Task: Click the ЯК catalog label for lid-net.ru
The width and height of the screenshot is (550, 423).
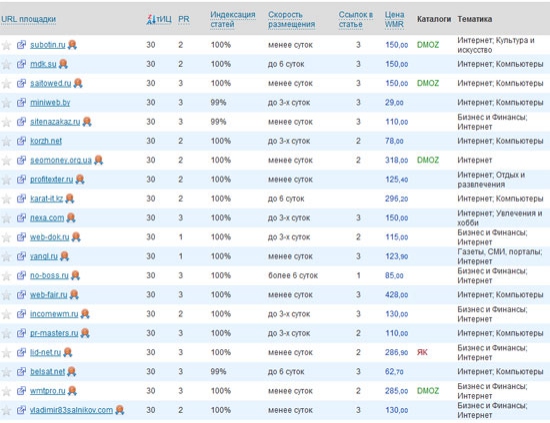Action: 422,352
